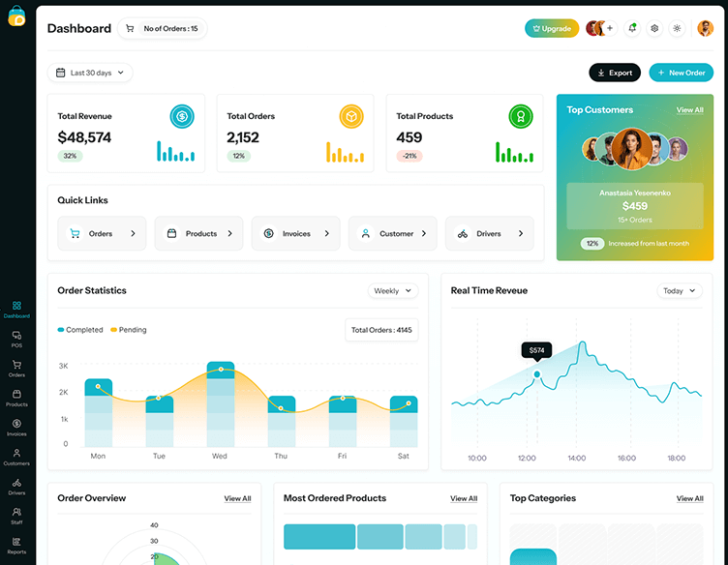The width and height of the screenshot is (728, 565).
Task: Click the Mon bar in Order Statistics
Action: [99, 413]
